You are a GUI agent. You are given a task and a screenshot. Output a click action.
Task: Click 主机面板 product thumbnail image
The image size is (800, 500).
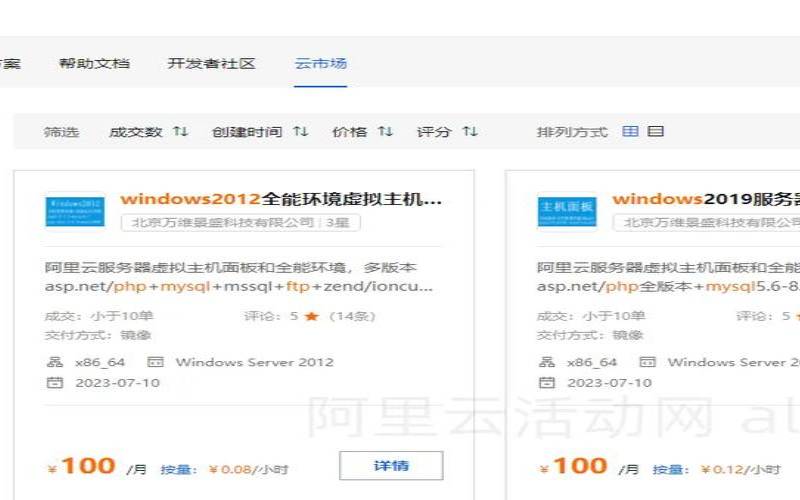[567, 211]
